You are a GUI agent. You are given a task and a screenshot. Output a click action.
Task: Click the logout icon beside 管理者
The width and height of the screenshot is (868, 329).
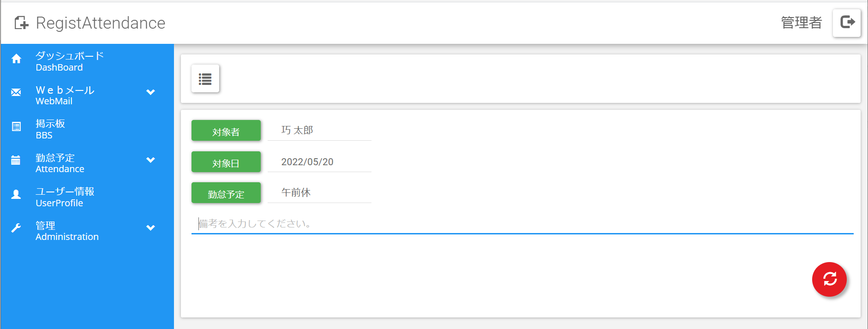[x=847, y=23]
